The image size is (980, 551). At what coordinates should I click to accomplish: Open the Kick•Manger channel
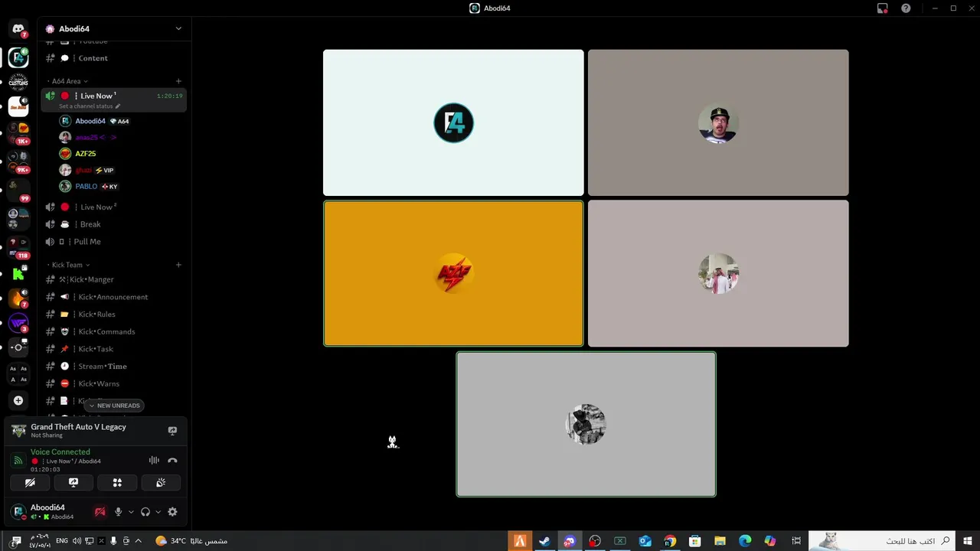coord(114,279)
